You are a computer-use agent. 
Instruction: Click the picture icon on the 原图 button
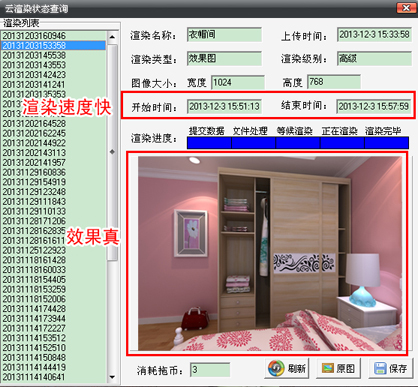coord(328,368)
